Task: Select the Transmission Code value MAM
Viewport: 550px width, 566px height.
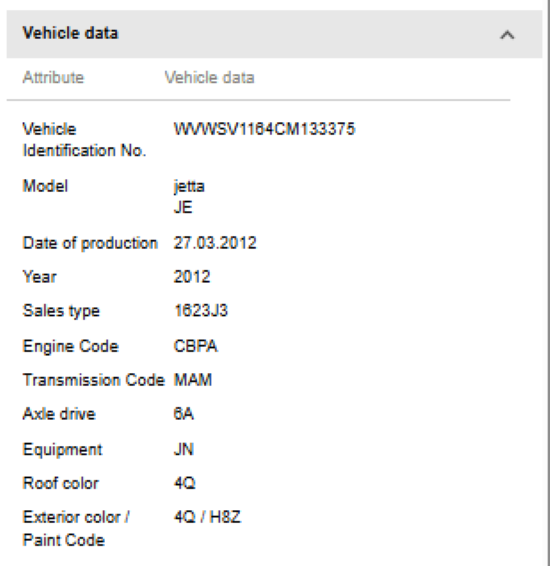Action: pos(193,380)
